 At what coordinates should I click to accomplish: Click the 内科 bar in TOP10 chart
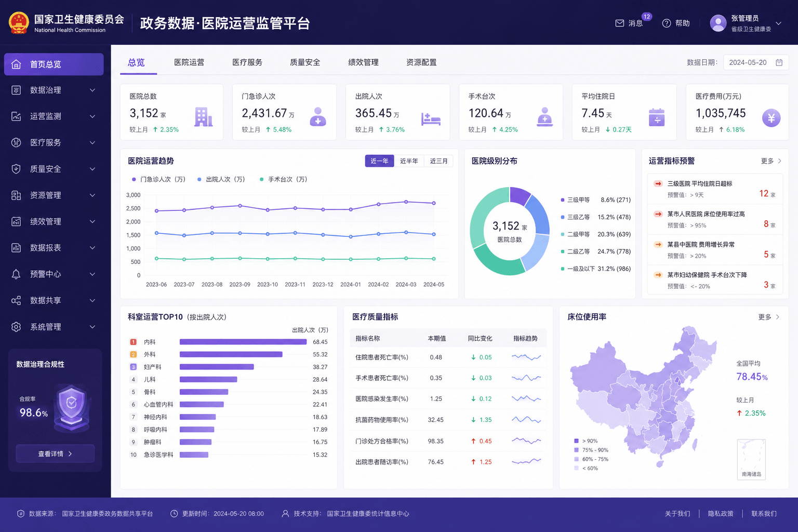tap(243, 342)
